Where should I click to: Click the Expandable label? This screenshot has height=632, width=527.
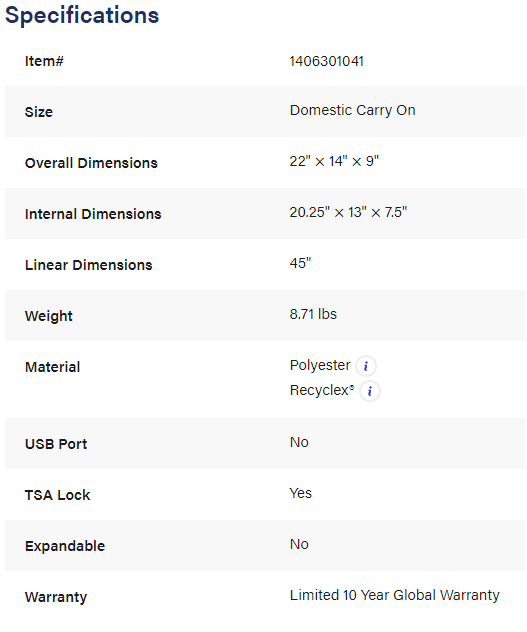(65, 546)
